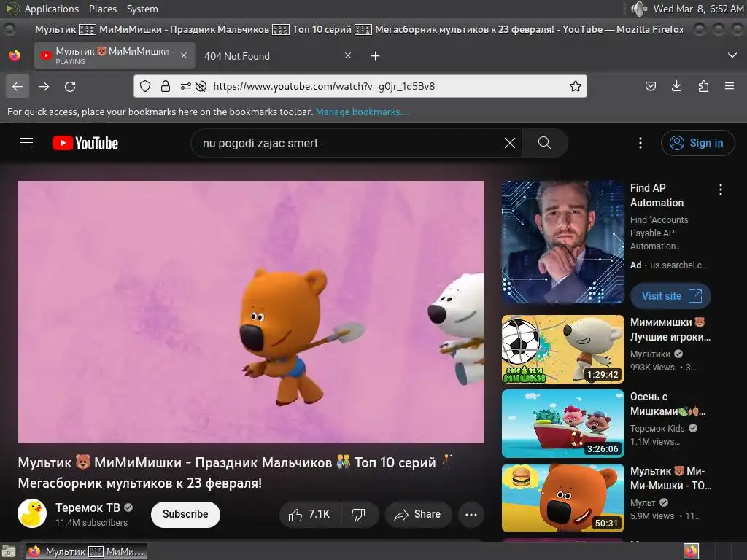Open the Мимимишки Лучшие игроки thumbnail

(x=562, y=349)
